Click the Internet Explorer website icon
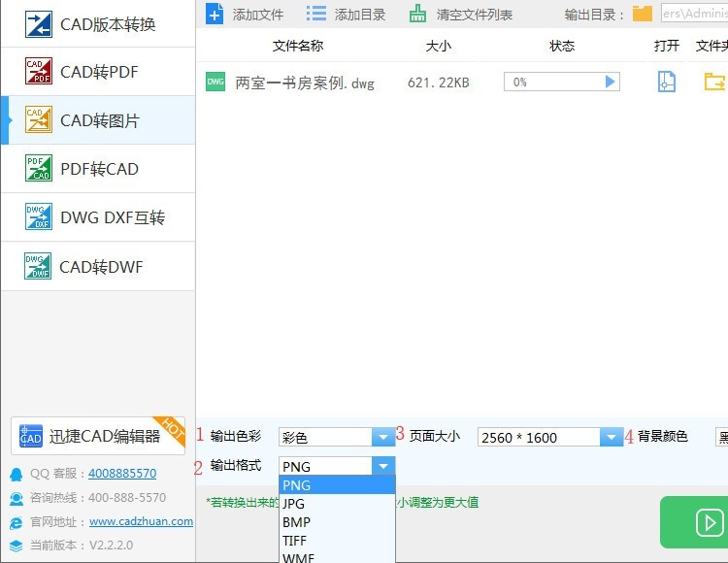 (17, 522)
